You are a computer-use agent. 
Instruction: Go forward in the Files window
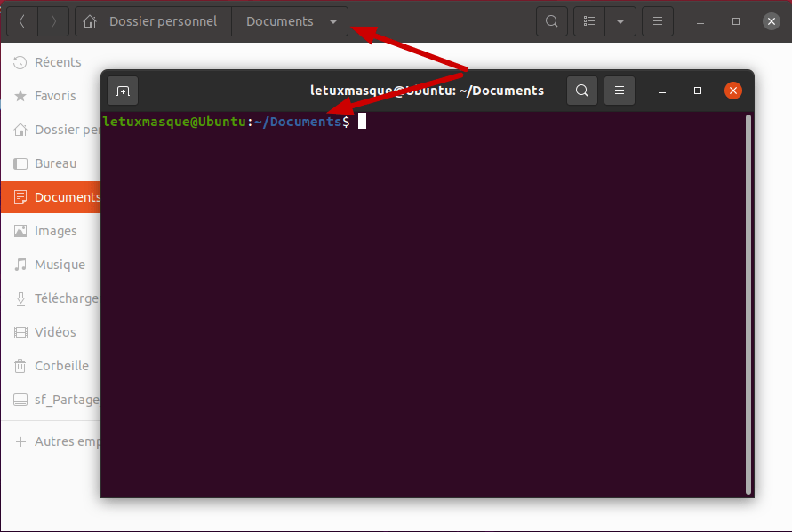pyautogui.click(x=53, y=21)
